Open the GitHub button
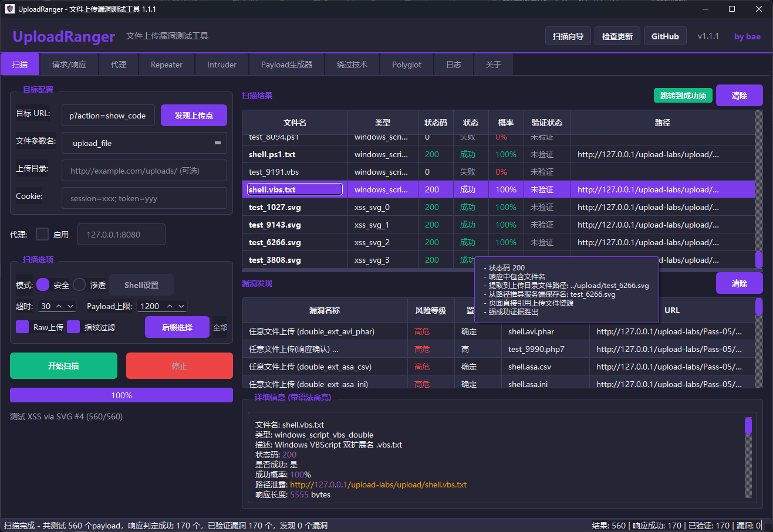773x532 pixels. (665, 36)
